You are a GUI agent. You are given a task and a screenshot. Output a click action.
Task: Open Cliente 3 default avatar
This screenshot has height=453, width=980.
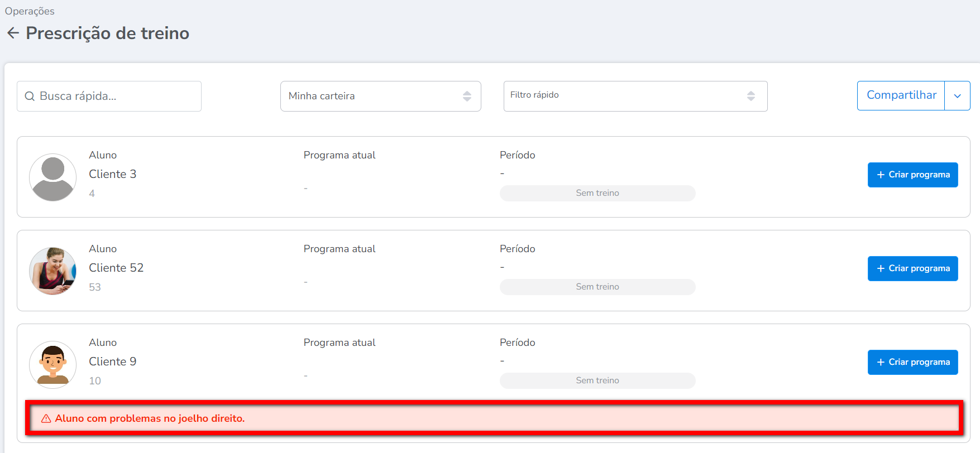[x=53, y=177]
